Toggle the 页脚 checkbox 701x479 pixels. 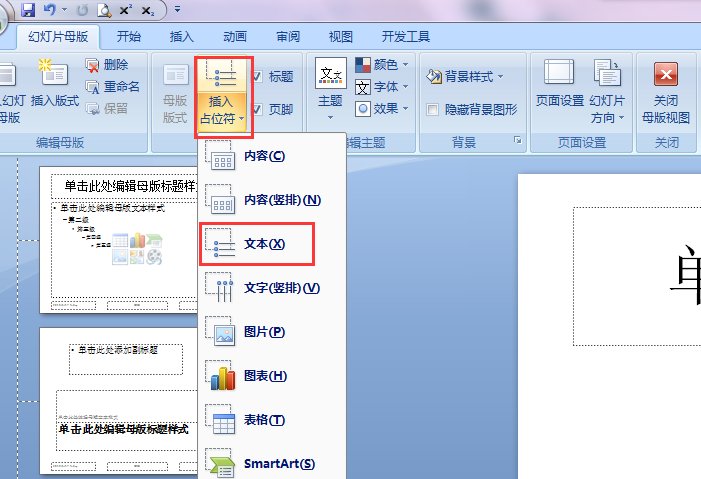tap(257, 110)
